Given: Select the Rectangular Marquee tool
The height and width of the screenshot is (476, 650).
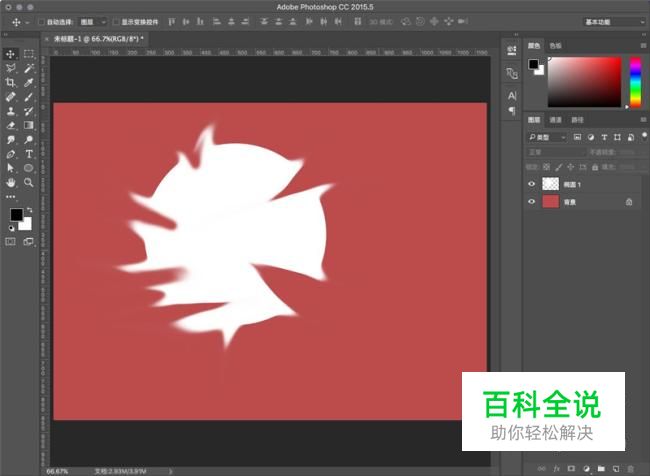Looking at the screenshot, I should point(29,54).
